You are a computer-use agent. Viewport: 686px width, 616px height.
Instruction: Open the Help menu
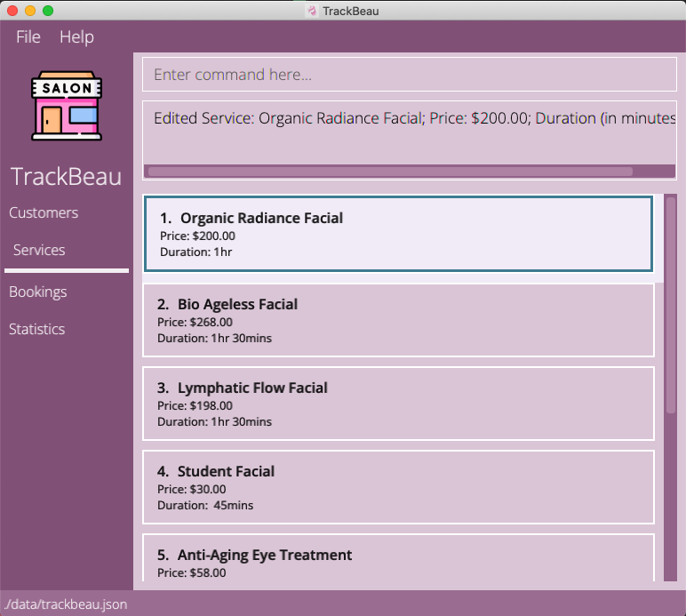[76, 36]
